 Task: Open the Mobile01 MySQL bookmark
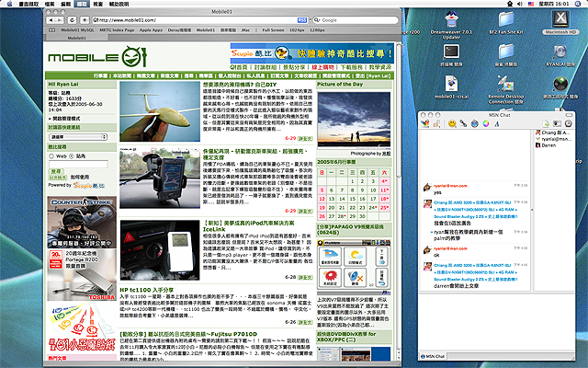coord(77,30)
